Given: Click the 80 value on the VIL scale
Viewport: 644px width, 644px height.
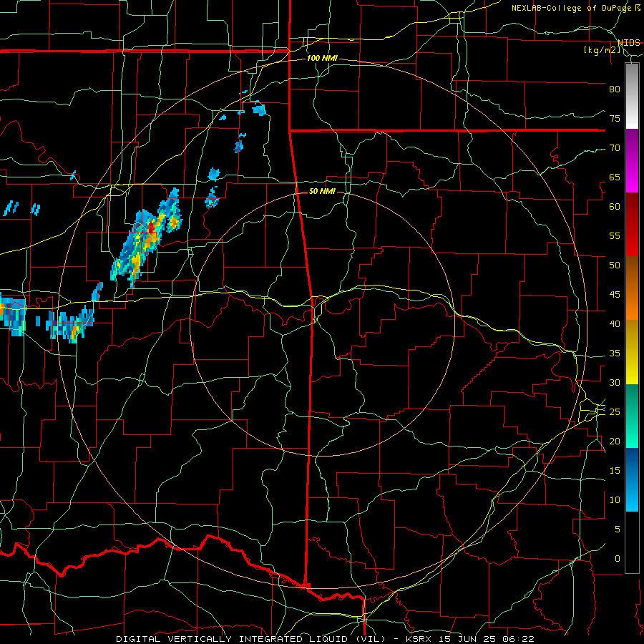Looking at the screenshot, I should pyautogui.click(x=615, y=89).
